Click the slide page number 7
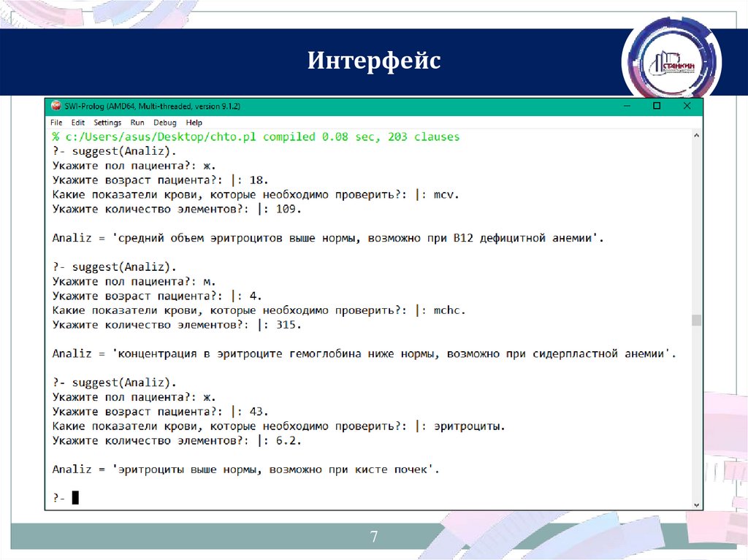This screenshot has width=748, height=560. tap(374, 537)
